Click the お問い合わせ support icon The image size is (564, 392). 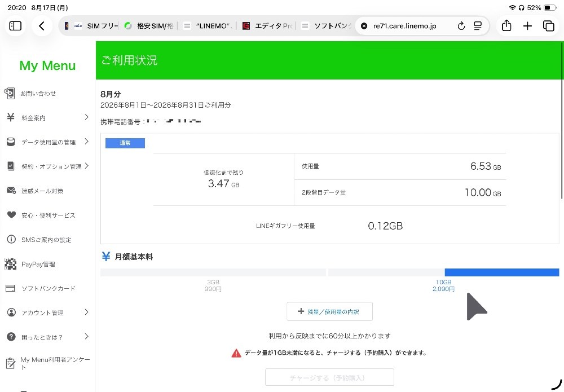pyautogui.click(x=10, y=93)
